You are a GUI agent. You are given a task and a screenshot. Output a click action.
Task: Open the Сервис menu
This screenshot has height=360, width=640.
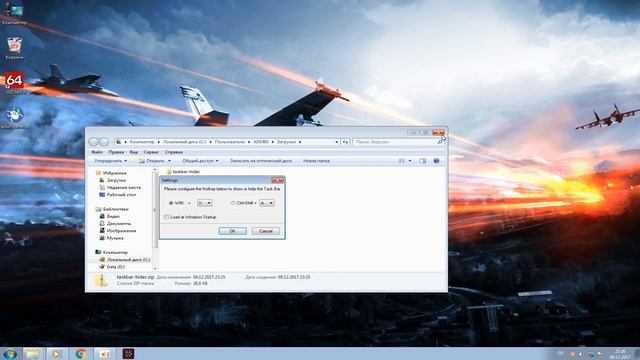click(151, 152)
